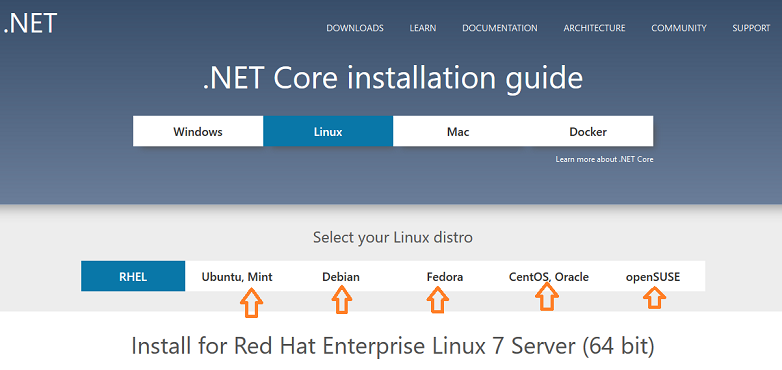Click the orange arrow beneath Fedora
The image size is (782, 370).
(x=438, y=301)
